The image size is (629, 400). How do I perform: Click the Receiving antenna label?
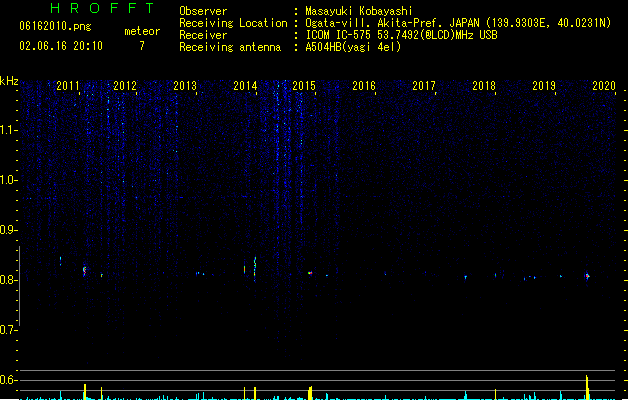pos(230,47)
